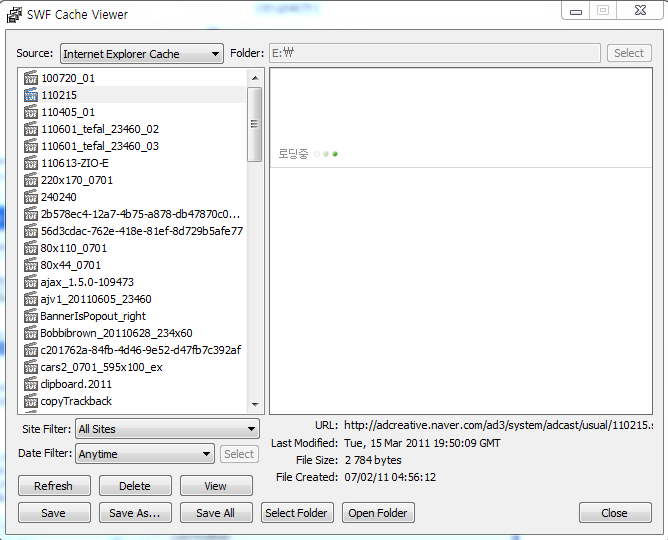Click the Save All button
This screenshot has height=540, width=668.
point(216,513)
